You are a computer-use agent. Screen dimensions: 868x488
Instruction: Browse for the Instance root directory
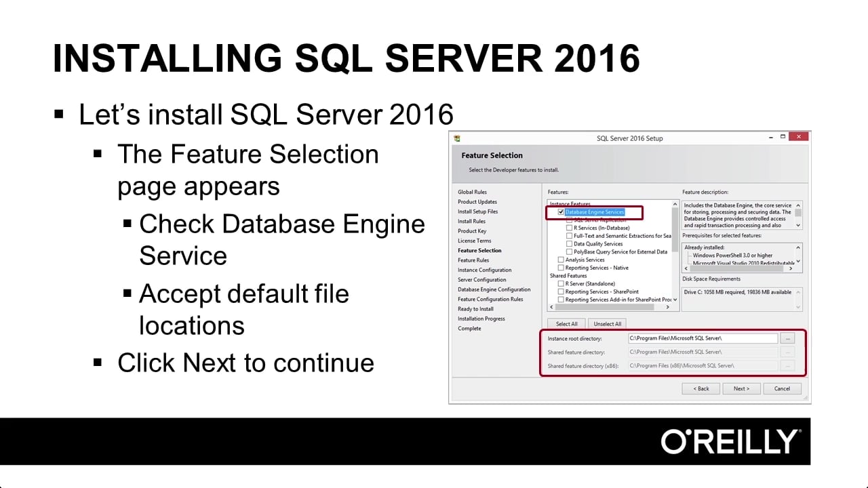[787, 338]
